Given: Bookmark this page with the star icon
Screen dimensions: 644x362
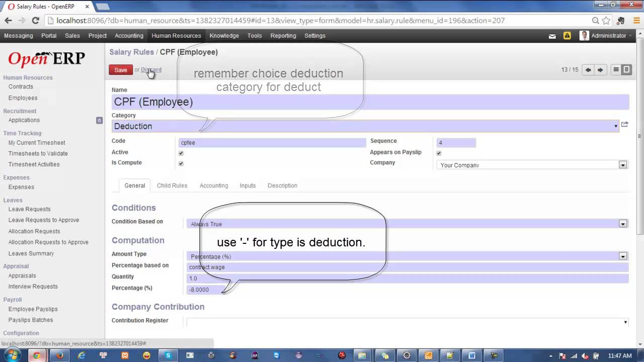Looking at the screenshot, I should (606, 21).
